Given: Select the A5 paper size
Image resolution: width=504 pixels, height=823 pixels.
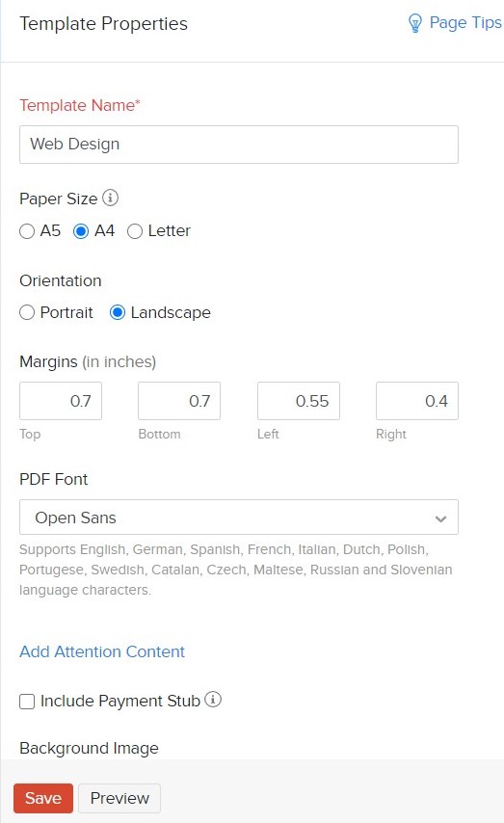Looking at the screenshot, I should (x=27, y=231).
